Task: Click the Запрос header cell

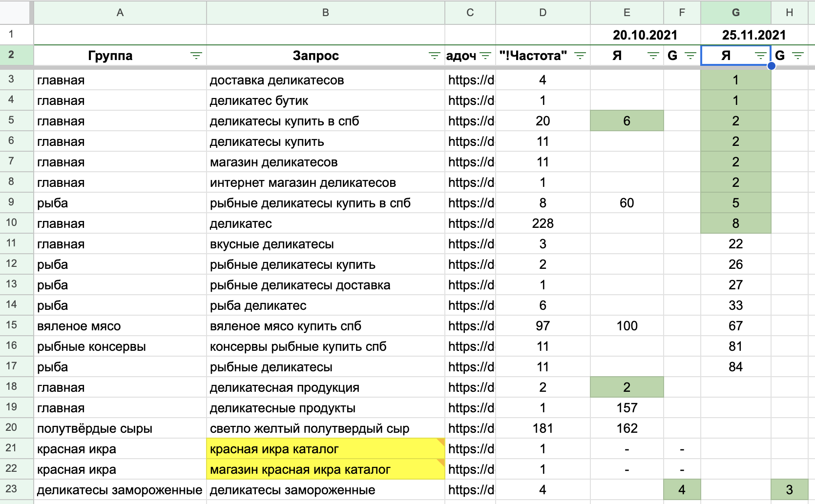Action: point(326,56)
